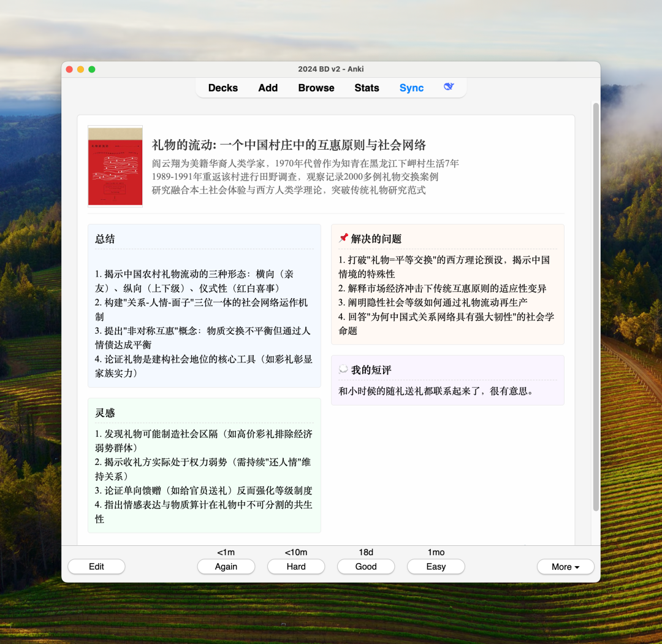
Task: Click the card area vertical scrollbar
Action: click(x=596, y=307)
